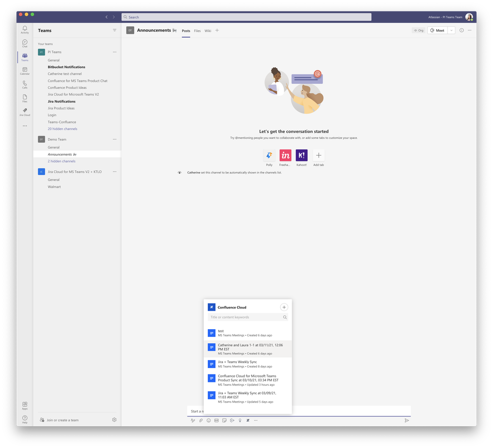Open the Confluence Product Ideas channel
The image size is (493, 448).
67,88
